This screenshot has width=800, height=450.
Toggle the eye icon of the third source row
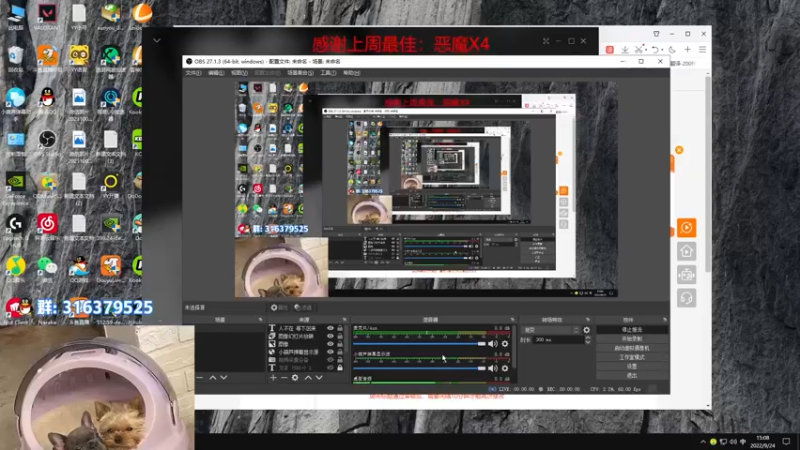pos(330,344)
